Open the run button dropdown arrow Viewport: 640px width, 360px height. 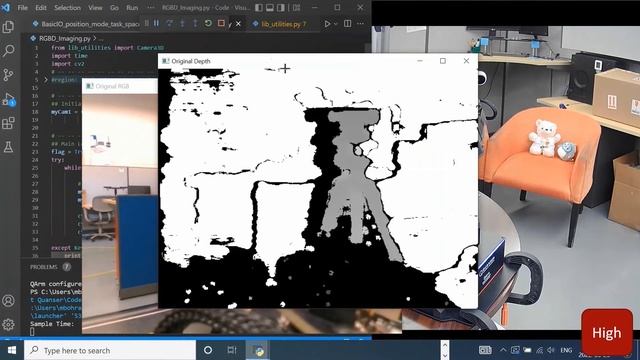pos(336,24)
